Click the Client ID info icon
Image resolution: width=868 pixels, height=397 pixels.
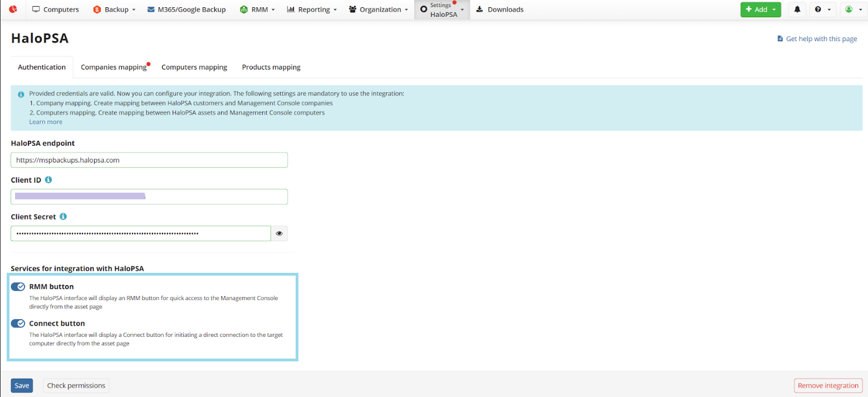click(x=48, y=180)
